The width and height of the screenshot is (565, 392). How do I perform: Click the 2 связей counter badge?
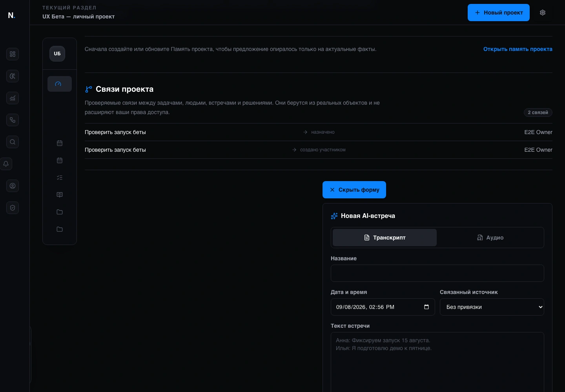point(538,113)
